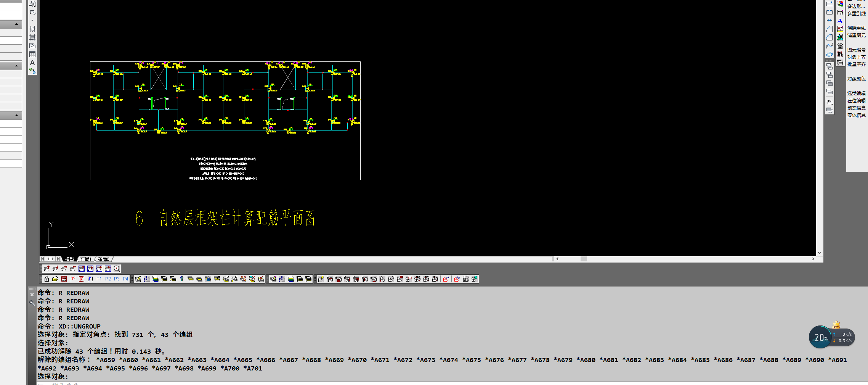Image resolution: width=868 pixels, height=385 pixels.
Task: Collapse first properties section arrow
Action: pos(16,24)
